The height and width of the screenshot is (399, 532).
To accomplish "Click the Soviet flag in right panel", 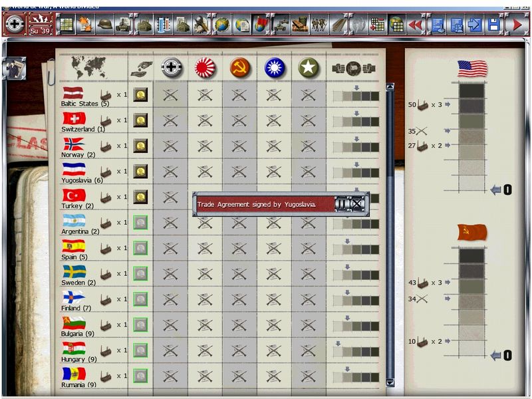I will [x=472, y=232].
